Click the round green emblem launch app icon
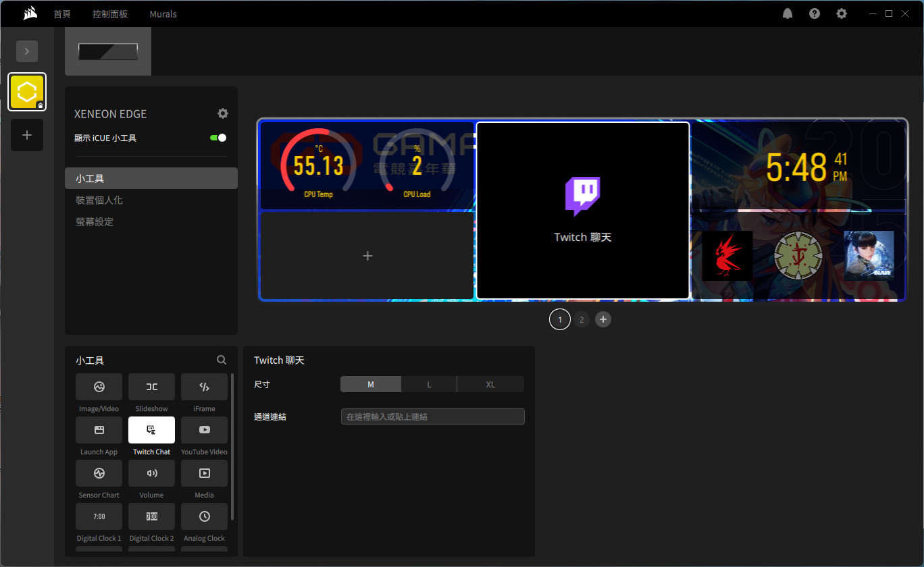Viewport: 924px width, 567px height. (798, 256)
